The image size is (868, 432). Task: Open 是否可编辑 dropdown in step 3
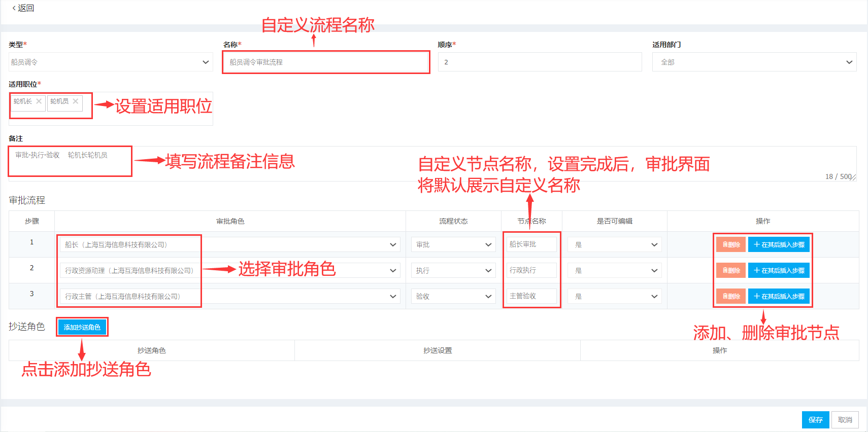click(x=615, y=296)
